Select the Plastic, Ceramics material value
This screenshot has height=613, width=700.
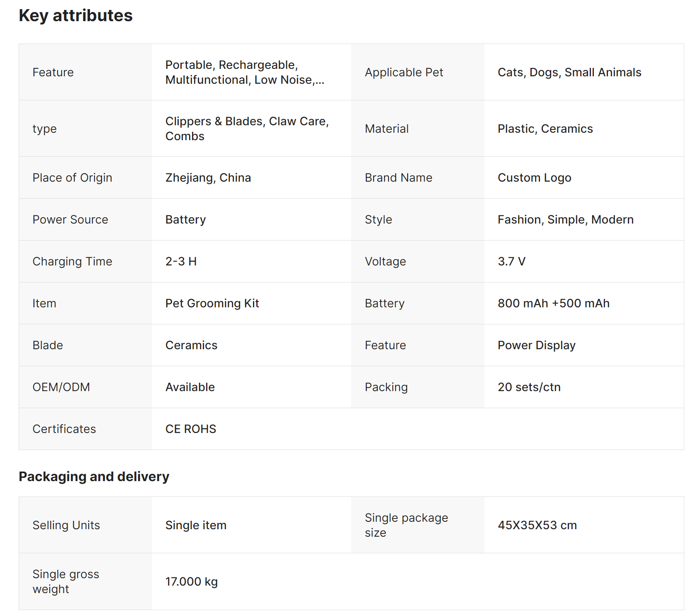click(x=545, y=129)
